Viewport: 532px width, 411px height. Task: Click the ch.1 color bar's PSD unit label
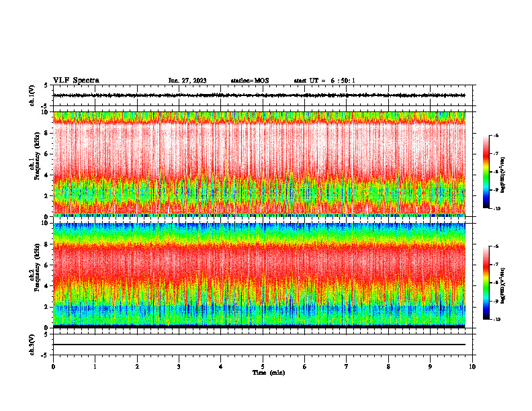tap(503, 175)
